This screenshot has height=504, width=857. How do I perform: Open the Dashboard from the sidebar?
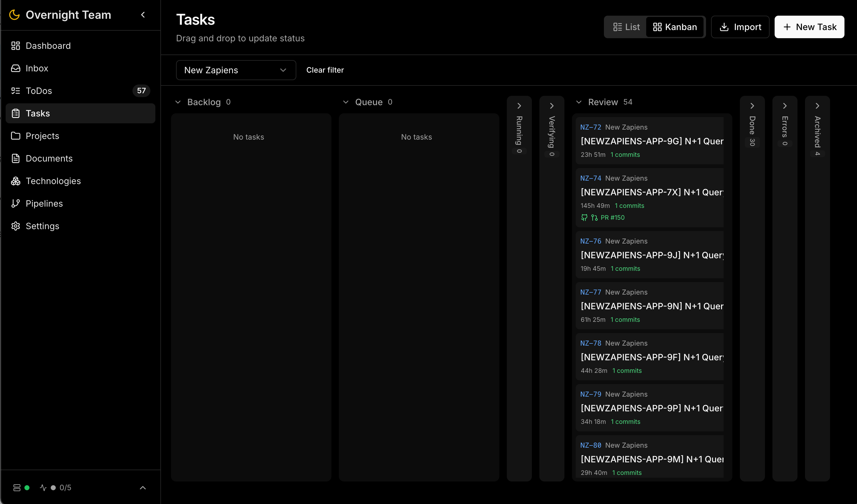tap(48, 46)
